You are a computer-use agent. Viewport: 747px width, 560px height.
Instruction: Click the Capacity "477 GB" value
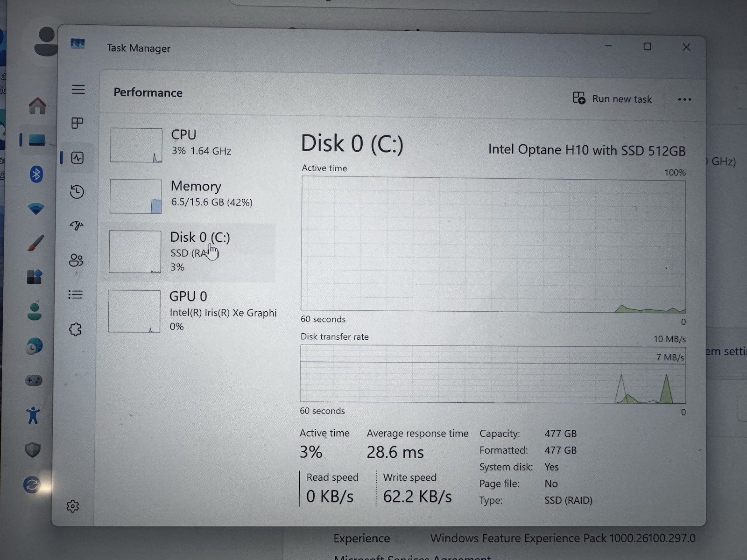560,434
